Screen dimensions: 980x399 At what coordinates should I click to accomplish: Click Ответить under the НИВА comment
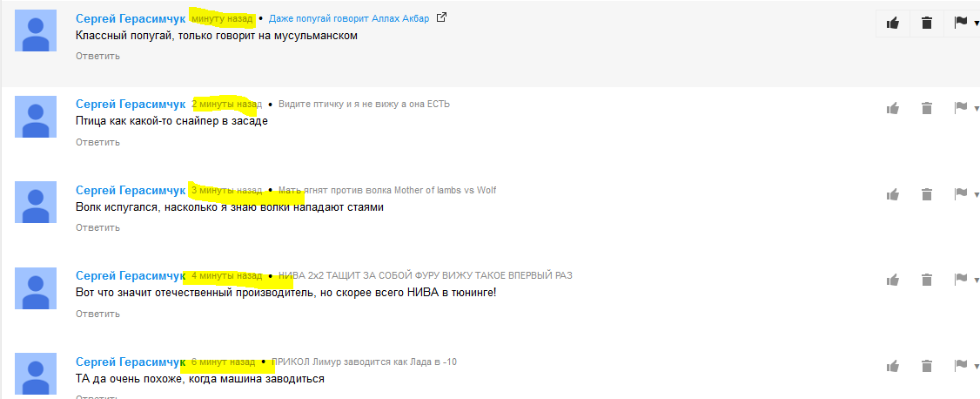(98, 314)
